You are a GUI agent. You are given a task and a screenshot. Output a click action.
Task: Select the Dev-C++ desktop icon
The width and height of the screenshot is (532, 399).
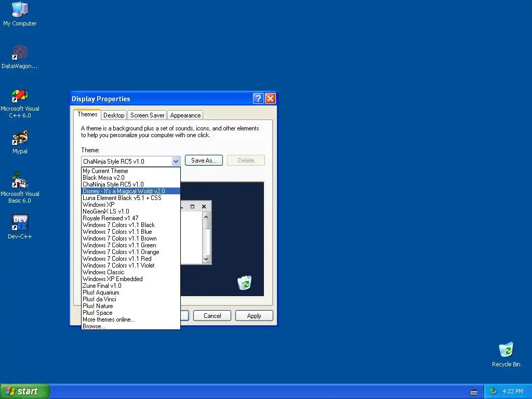20,227
